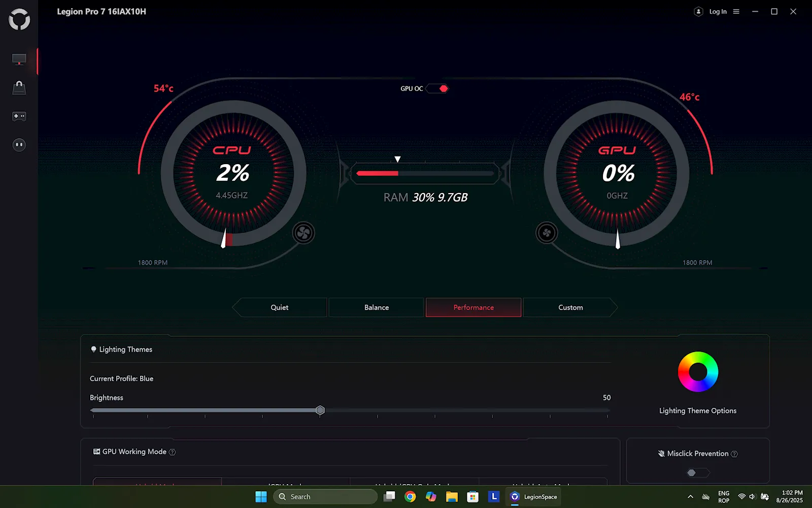Image resolution: width=812 pixels, height=508 pixels.
Task: Open the blue L app in taskbar
Action: click(494, 497)
